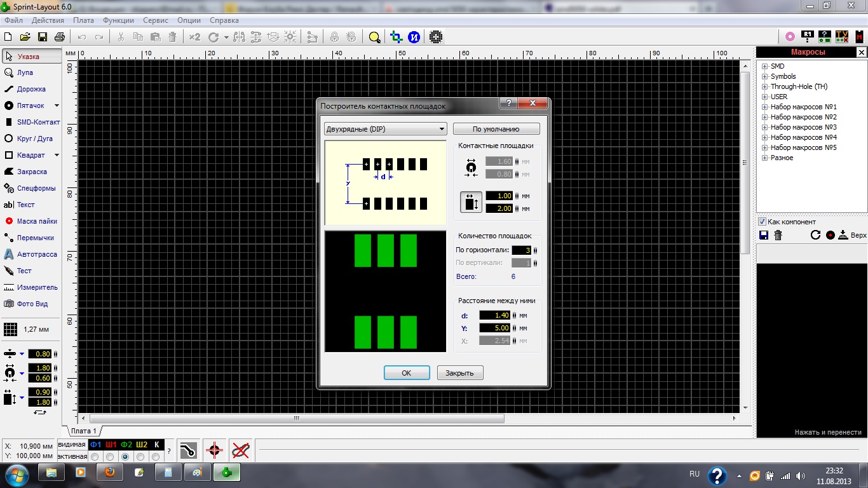Click the yellow magnifier icon in the toolbar
The image size is (868, 488).
(374, 37)
